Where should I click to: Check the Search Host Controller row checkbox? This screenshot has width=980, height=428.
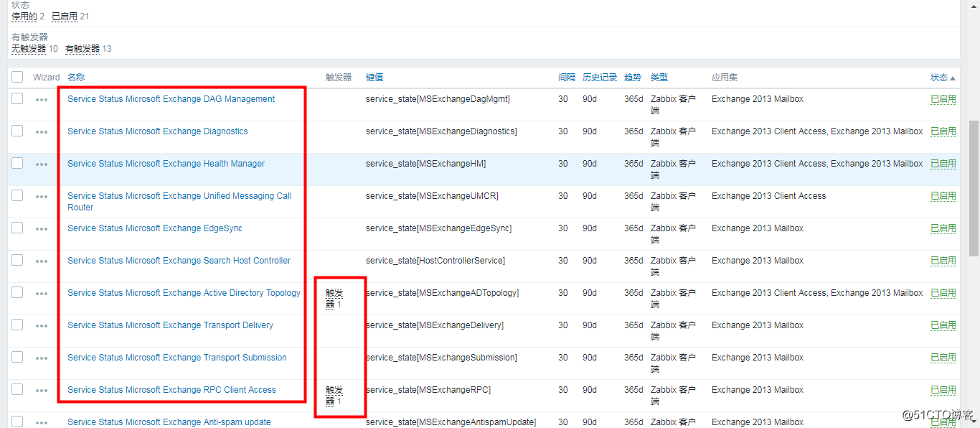coord(17,260)
